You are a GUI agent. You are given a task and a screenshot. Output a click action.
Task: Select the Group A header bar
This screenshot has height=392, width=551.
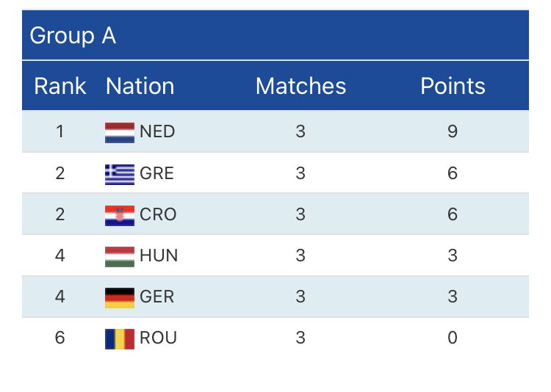pyautogui.click(x=275, y=35)
